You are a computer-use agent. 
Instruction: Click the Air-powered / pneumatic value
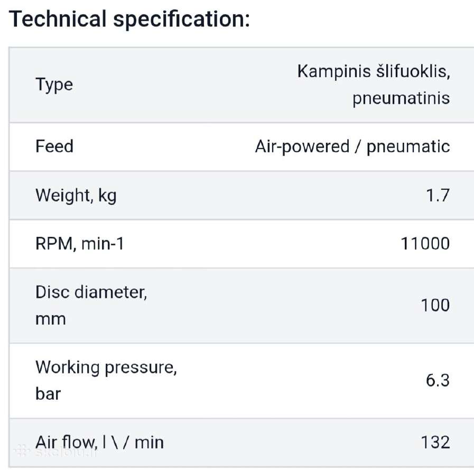click(352, 147)
